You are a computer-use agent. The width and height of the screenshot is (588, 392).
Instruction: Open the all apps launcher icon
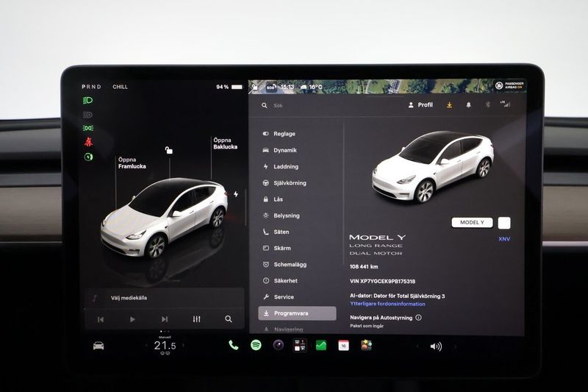point(300,345)
